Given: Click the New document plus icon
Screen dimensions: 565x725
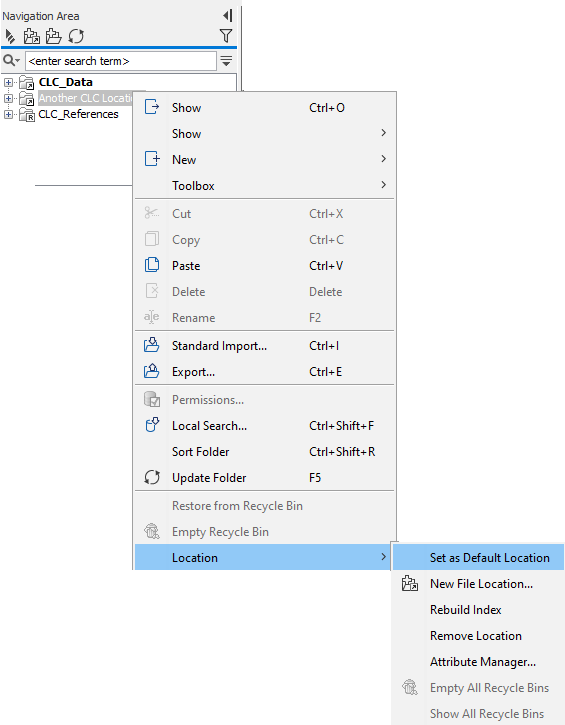Looking at the screenshot, I should (152, 159).
